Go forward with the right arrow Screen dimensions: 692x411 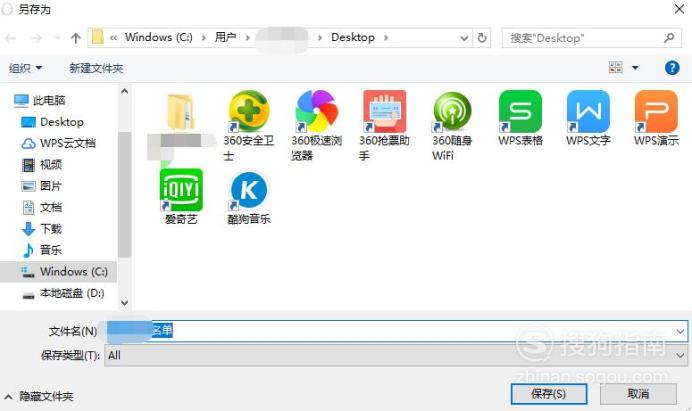click(x=36, y=38)
